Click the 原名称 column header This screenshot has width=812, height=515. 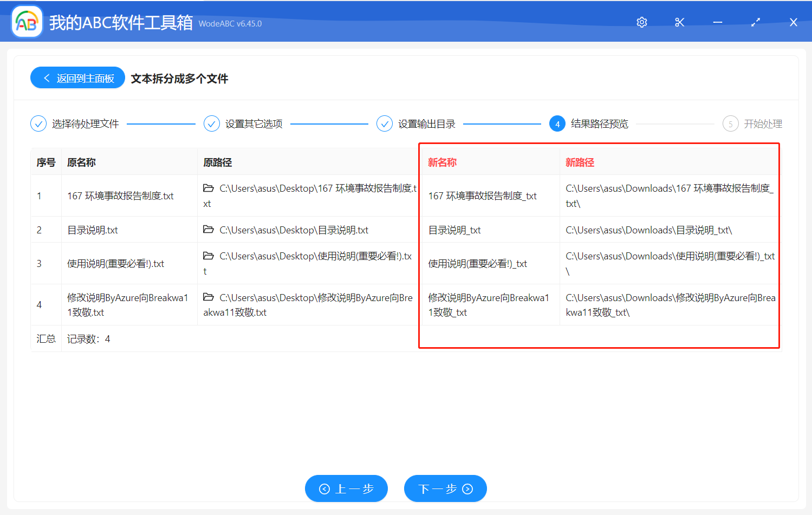pos(81,162)
